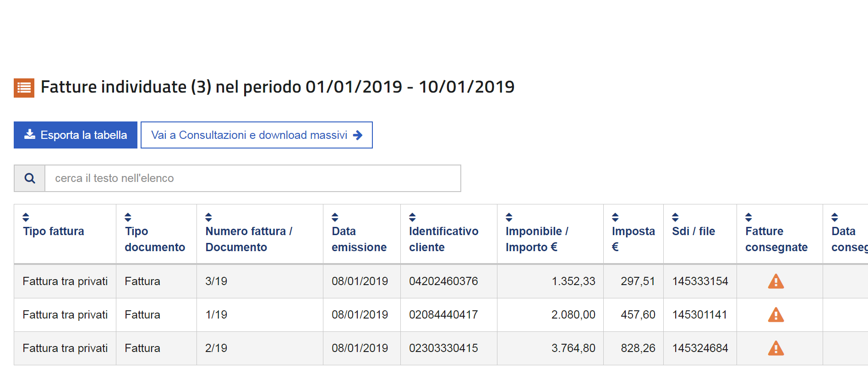This screenshot has height=385, width=868.
Task: Click warning icon for invoice 2/19
Action: [x=775, y=348]
